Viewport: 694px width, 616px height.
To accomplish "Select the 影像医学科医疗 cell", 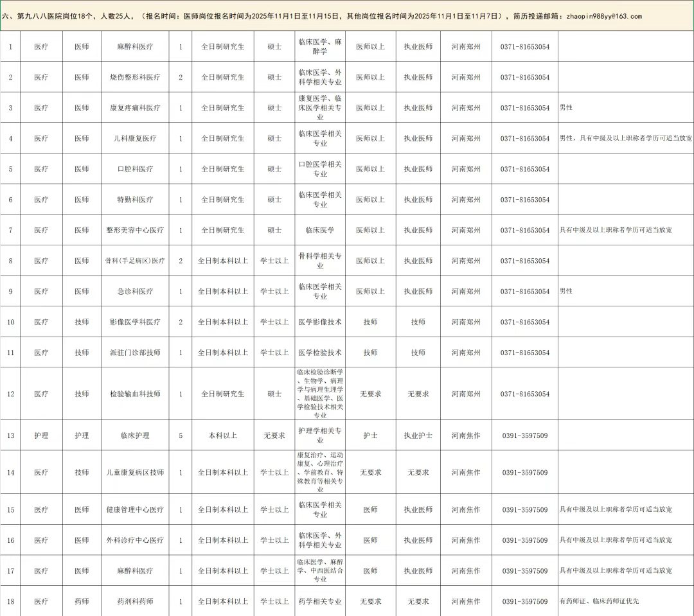I will pyautogui.click(x=135, y=322).
